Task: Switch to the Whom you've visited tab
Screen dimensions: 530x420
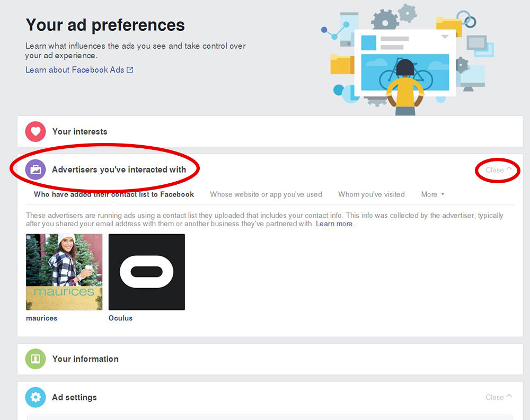Action: pyautogui.click(x=372, y=194)
